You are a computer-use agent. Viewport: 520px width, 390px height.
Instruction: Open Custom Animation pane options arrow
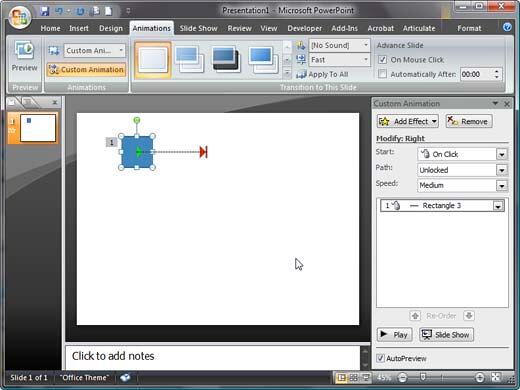495,104
